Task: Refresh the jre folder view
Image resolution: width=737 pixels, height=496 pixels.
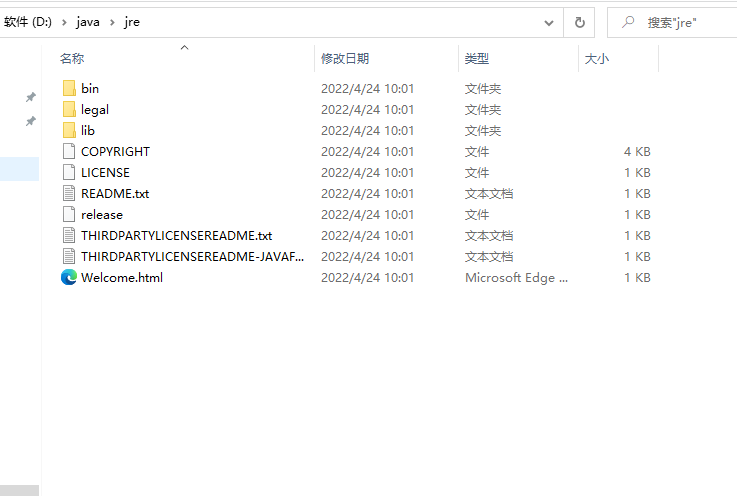Action: click(x=580, y=23)
